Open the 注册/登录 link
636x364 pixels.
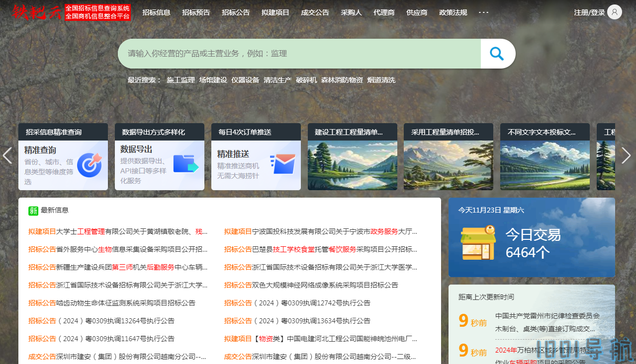pos(589,12)
